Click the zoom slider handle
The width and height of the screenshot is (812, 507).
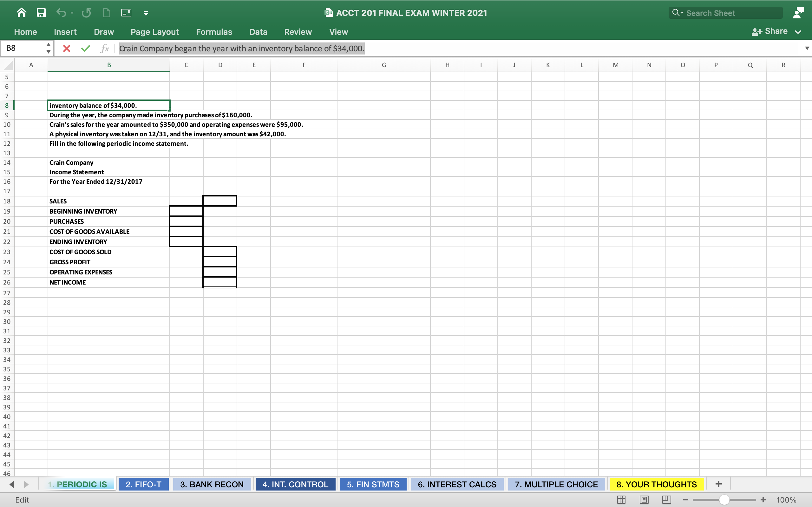724,500
